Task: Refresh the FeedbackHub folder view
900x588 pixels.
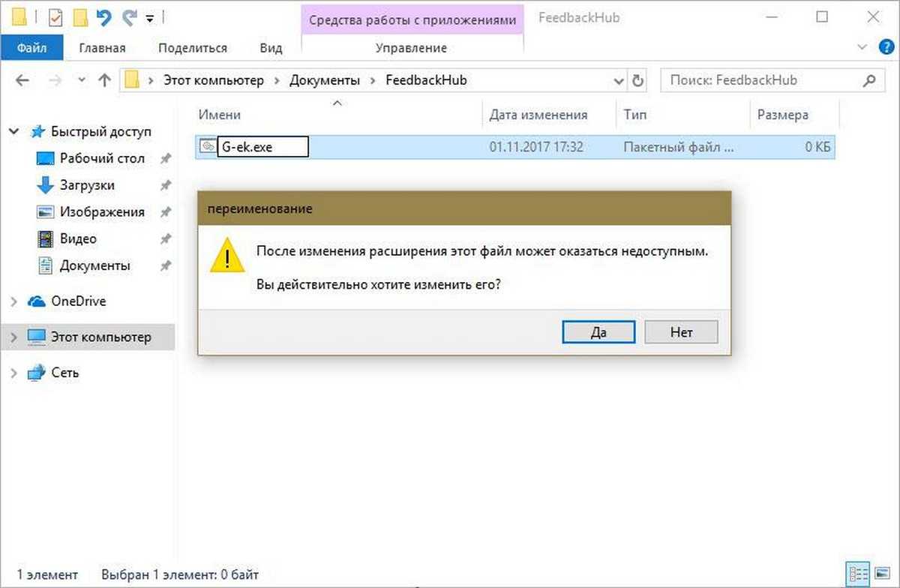Action: click(638, 80)
